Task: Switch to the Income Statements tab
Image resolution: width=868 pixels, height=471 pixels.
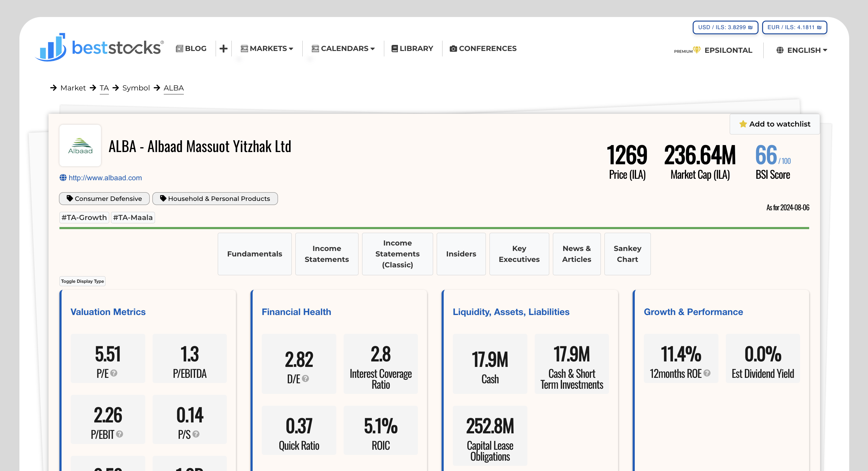Action: [327, 254]
